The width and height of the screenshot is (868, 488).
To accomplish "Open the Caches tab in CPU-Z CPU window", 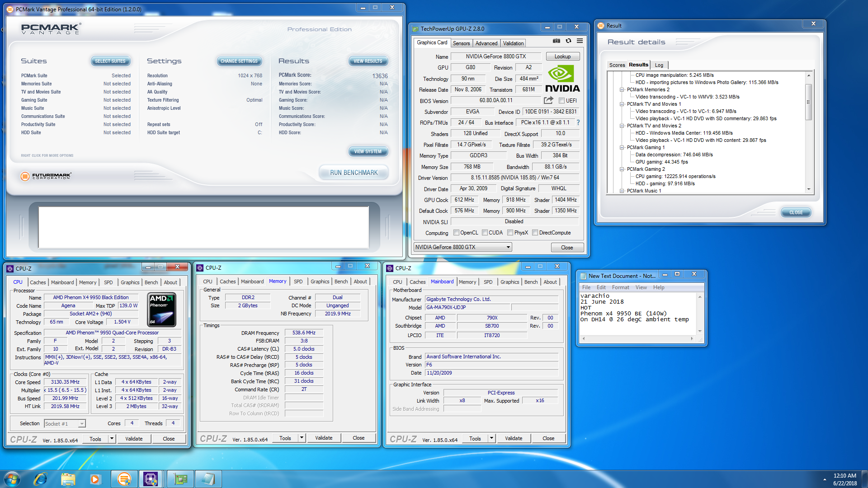I will [38, 282].
